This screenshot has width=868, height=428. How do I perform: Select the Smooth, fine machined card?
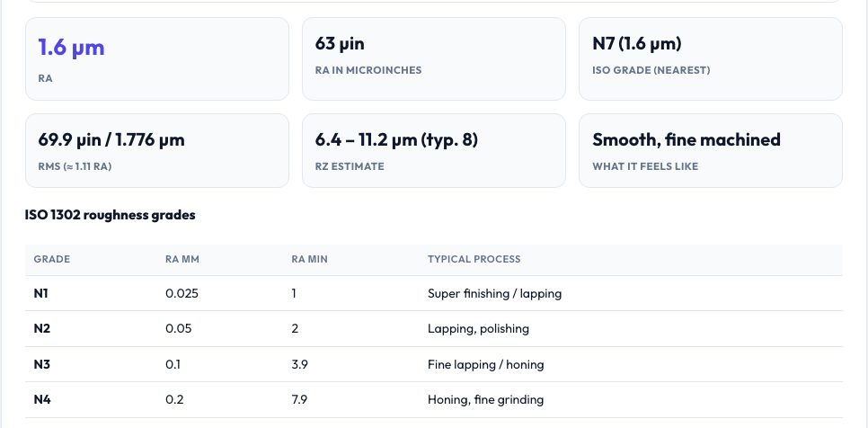pyautogui.click(x=711, y=150)
